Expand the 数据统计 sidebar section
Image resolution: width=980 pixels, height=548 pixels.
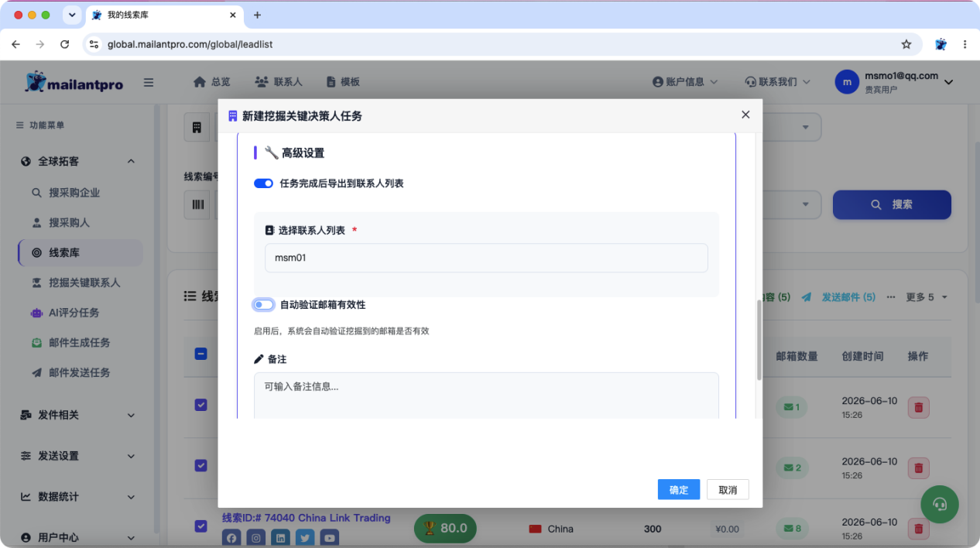click(77, 496)
